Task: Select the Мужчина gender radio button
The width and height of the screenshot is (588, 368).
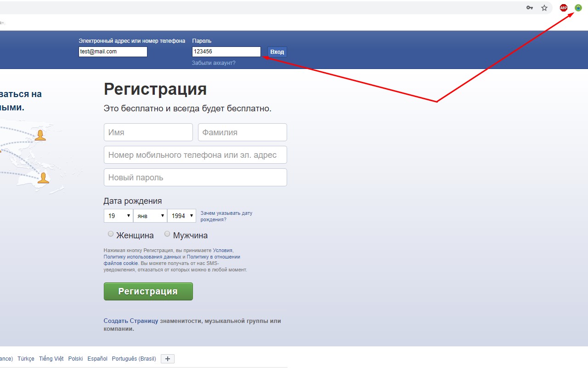Action: point(167,234)
